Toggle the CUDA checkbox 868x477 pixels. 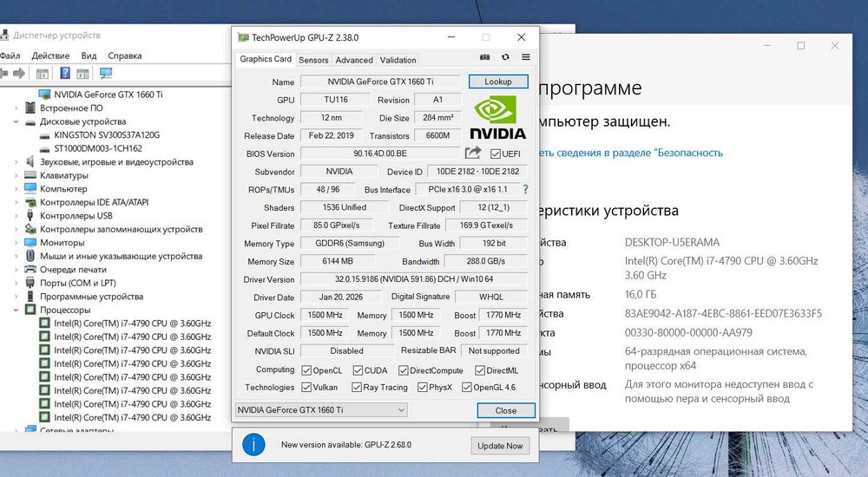click(358, 370)
